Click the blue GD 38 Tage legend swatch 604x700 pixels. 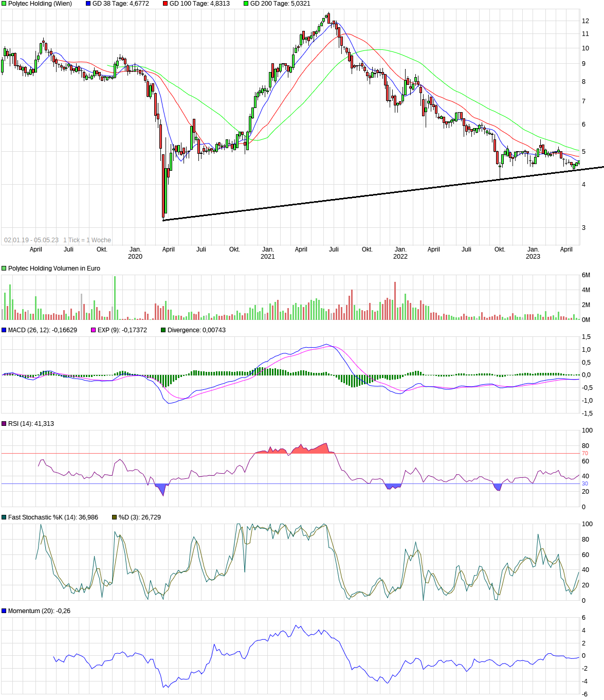pyautogui.click(x=88, y=4)
